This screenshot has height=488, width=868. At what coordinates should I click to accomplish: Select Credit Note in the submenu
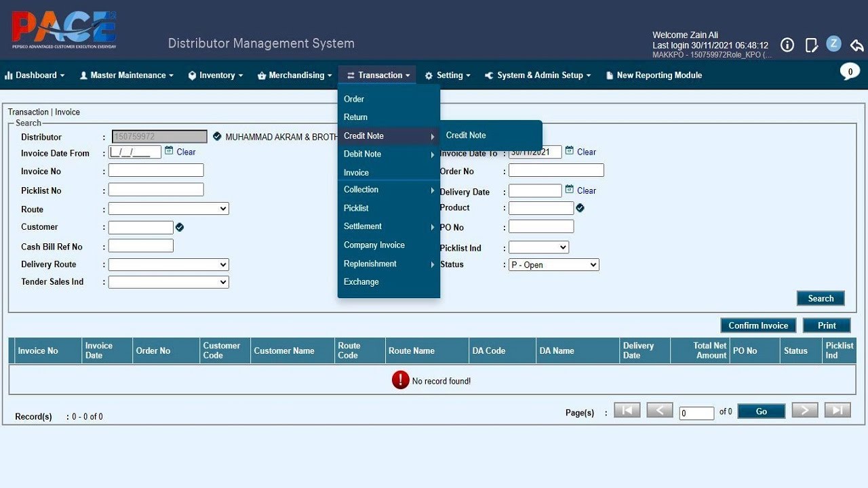click(466, 136)
